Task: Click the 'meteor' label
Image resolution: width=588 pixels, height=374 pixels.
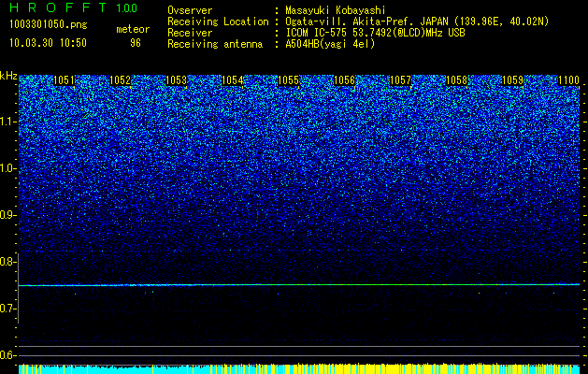Action: tap(133, 29)
